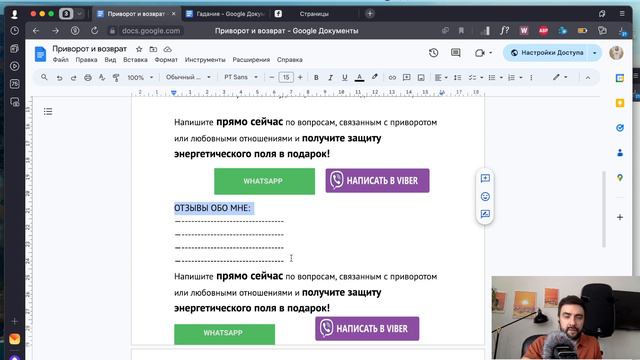Show the comments panel icon
Screen dimensions: 640x360
click(x=456, y=53)
